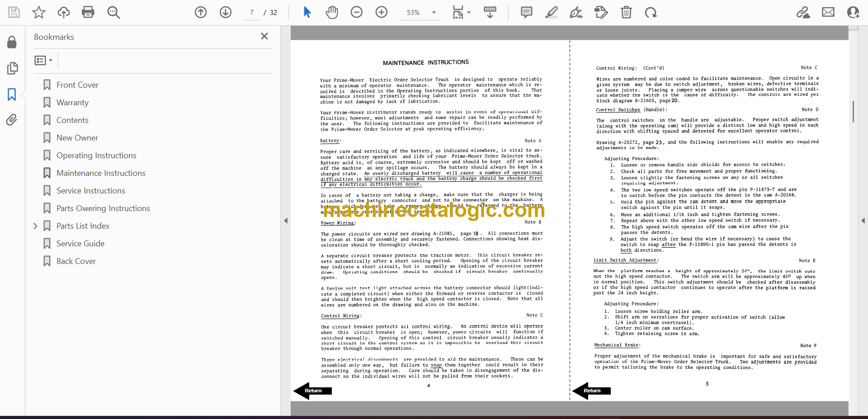Screen dimensions: 868x419
Task: Activate the hand pan tool
Action: [x=332, y=12]
